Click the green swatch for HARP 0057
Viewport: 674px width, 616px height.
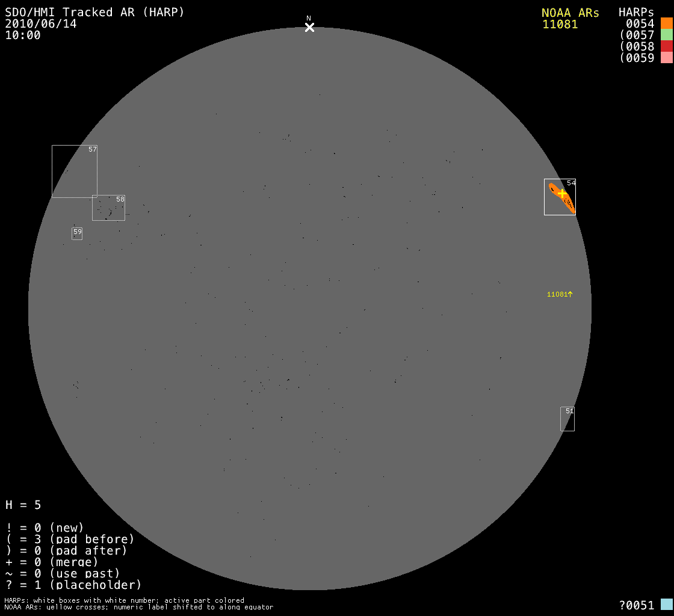666,35
